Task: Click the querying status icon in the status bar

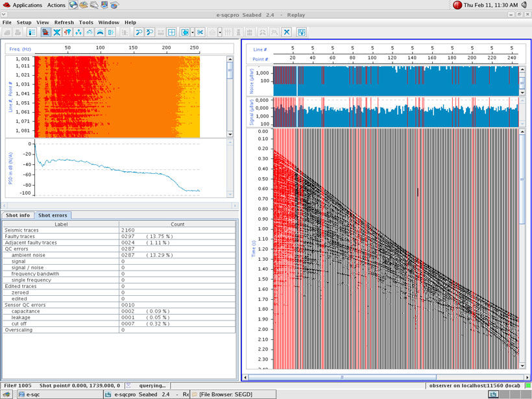Action: pyautogui.click(x=129, y=383)
